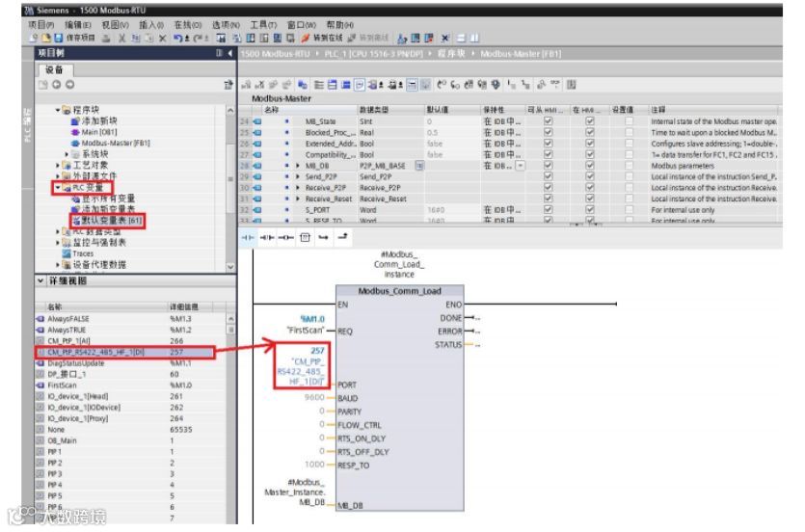Screen dimensions: 805x532
Task: Open Modbus-Master [FB1] block
Action: click(x=116, y=144)
